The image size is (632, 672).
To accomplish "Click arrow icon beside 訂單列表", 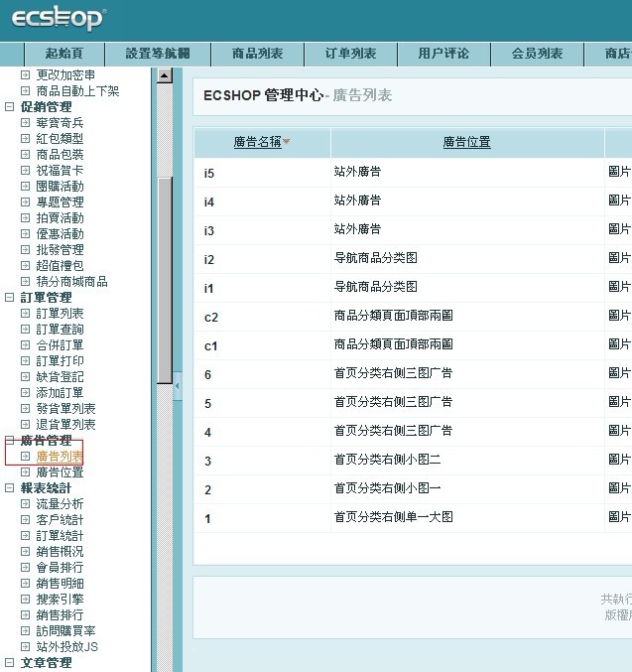I will (25, 314).
